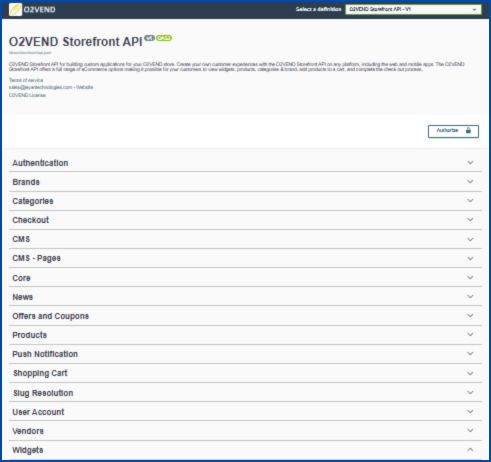Click the Widgets upward chevron

470,450
